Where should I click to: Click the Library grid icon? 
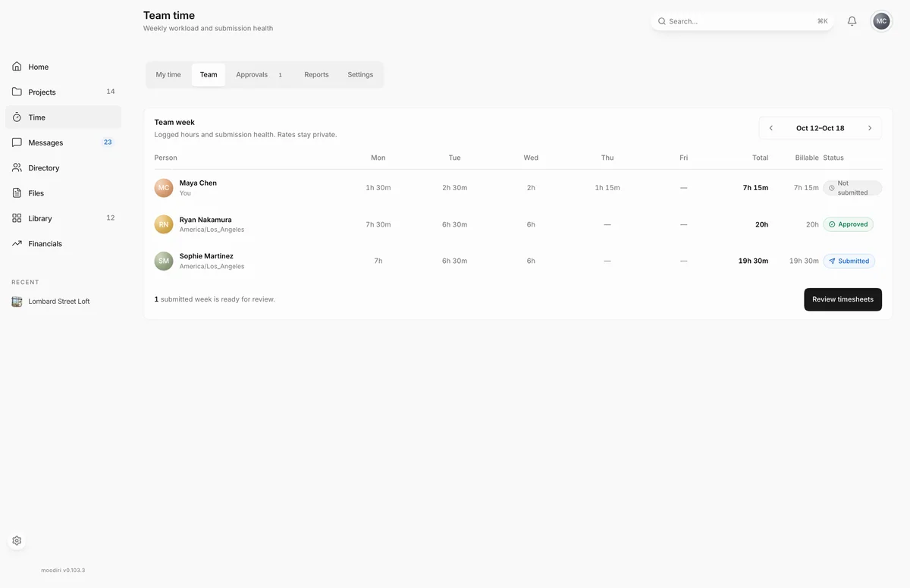click(17, 218)
